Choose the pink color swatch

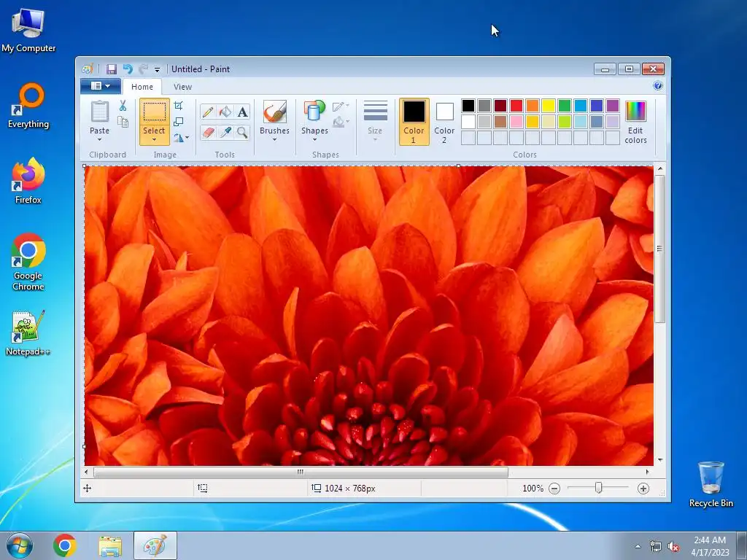pos(516,122)
